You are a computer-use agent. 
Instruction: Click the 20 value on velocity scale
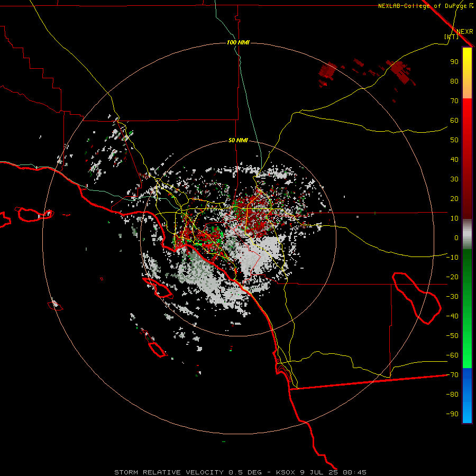(x=454, y=199)
